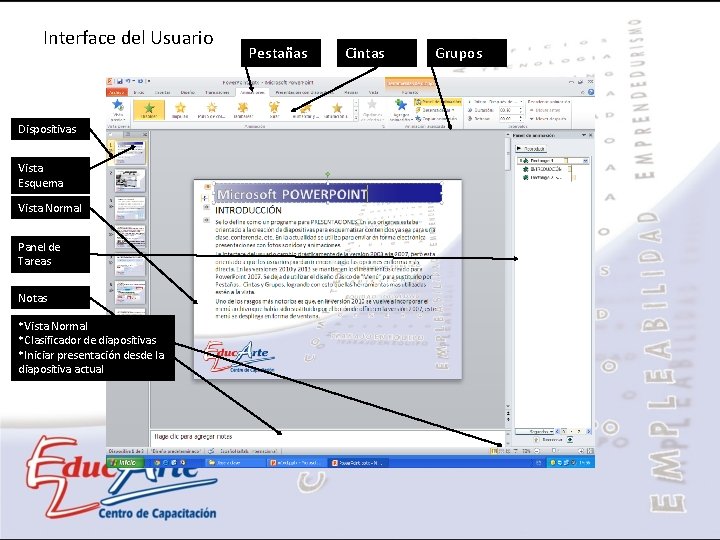Click the notes area to add notes
This screenshot has height=540, width=720.
point(327,437)
